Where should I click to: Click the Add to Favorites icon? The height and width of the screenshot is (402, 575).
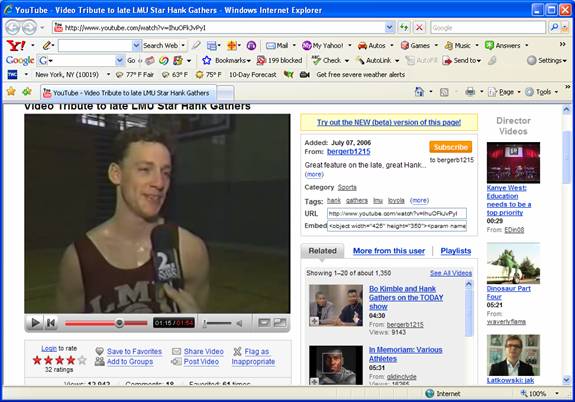click(x=27, y=91)
